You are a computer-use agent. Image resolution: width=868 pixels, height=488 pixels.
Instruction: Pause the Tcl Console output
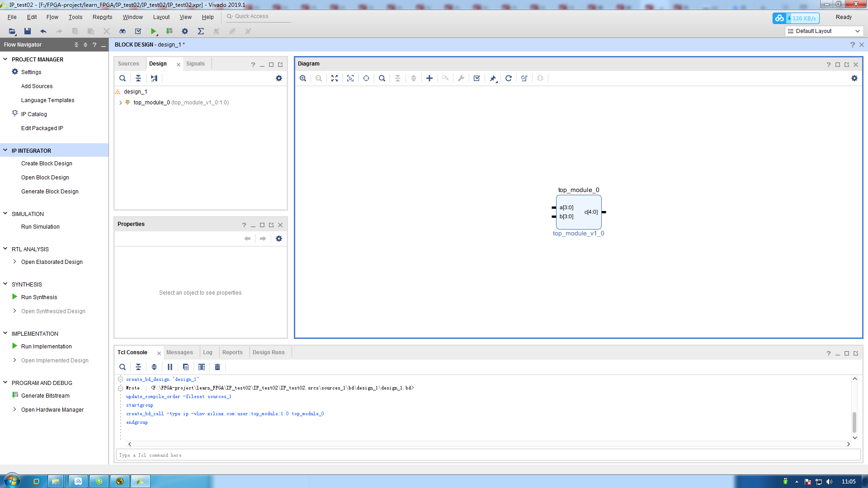click(x=170, y=367)
